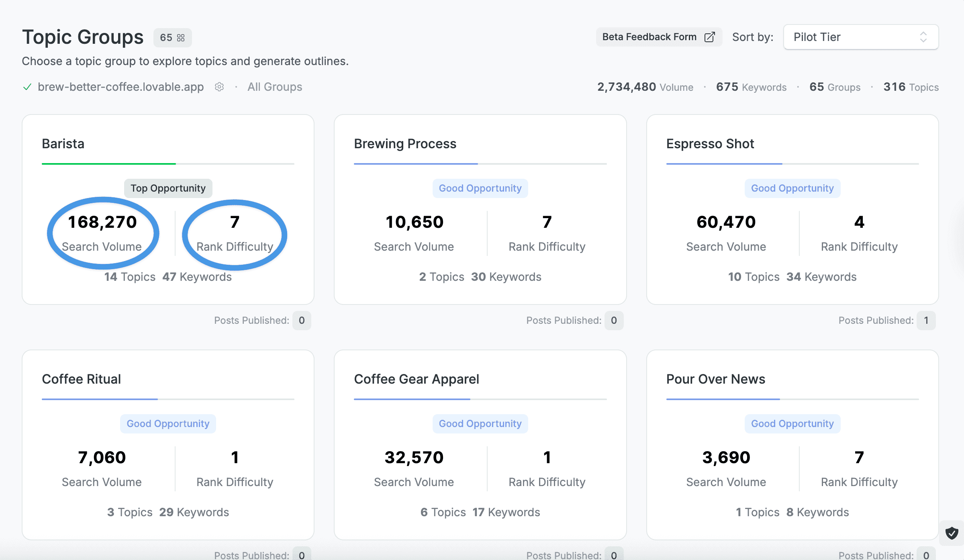Image resolution: width=964 pixels, height=560 pixels.
Task: Click Posts Published count 1 under Espresso Shot
Action: [926, 321]
